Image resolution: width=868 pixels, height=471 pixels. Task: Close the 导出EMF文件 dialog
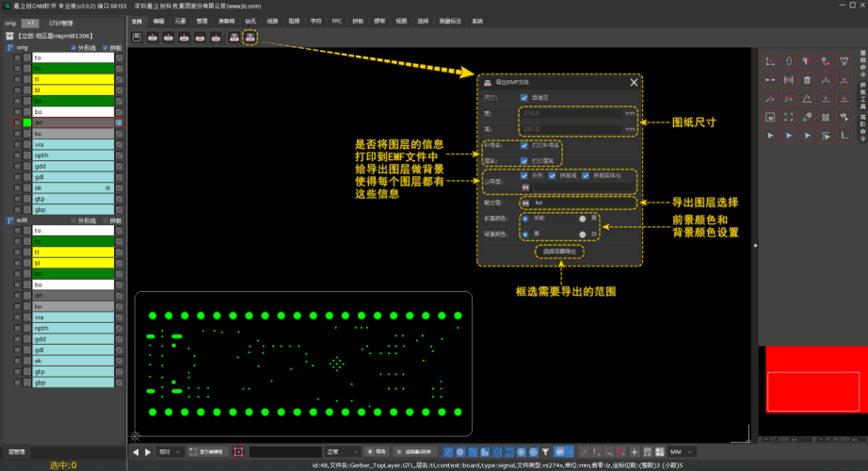coord(634,82)
